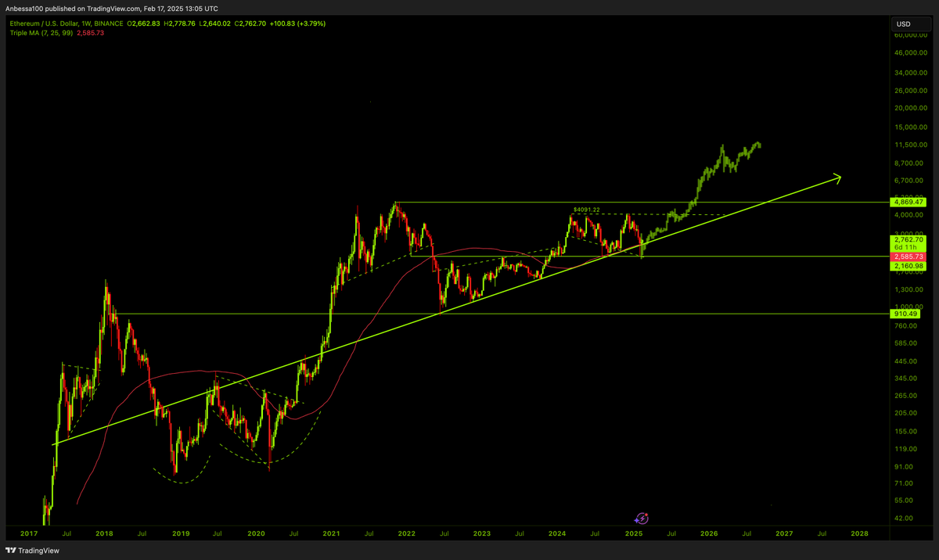Screen dimensions: 939x560
Task: Click the 2026 label on time axis
Action: (x=709, y=533)
